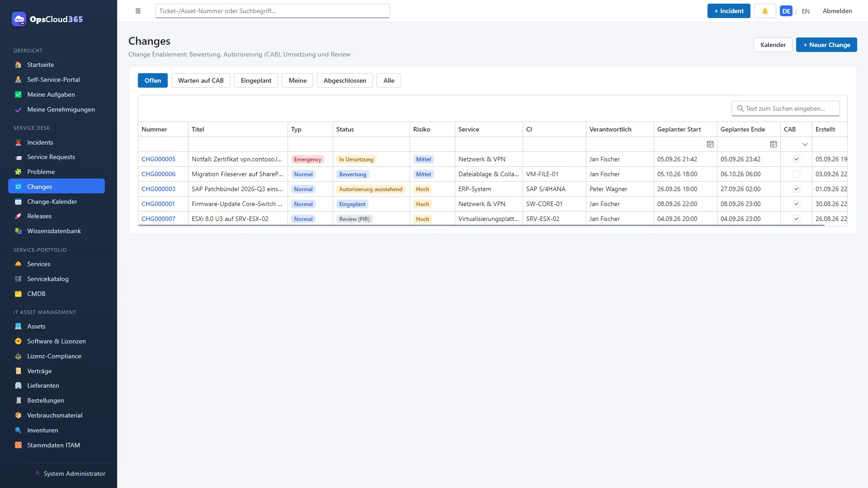Screen dimensions: 868x488
Task: Open change CHG000005 link
Action: click(x=158, y=159)
